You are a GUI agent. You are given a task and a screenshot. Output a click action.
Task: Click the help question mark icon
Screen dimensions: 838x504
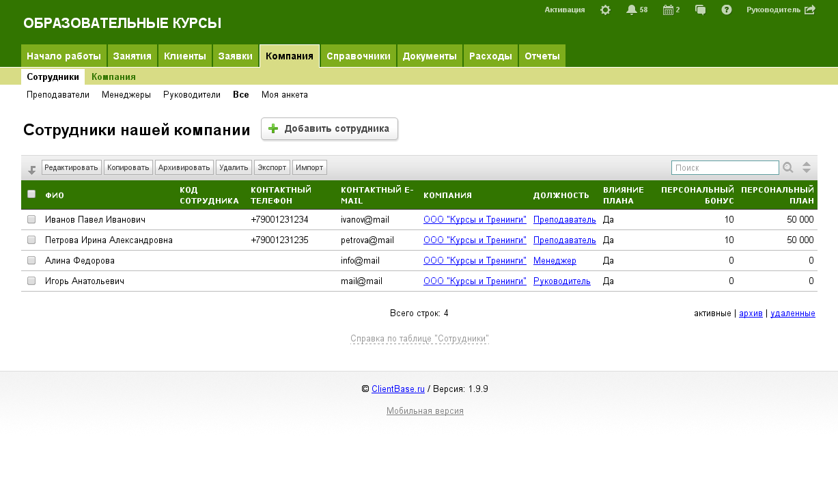tap(727, 10)
